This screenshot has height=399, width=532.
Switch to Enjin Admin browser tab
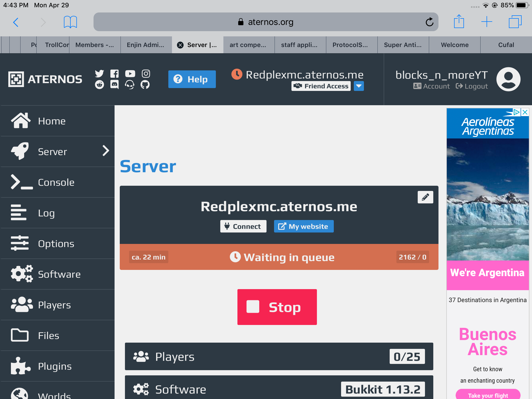(146, 45)
